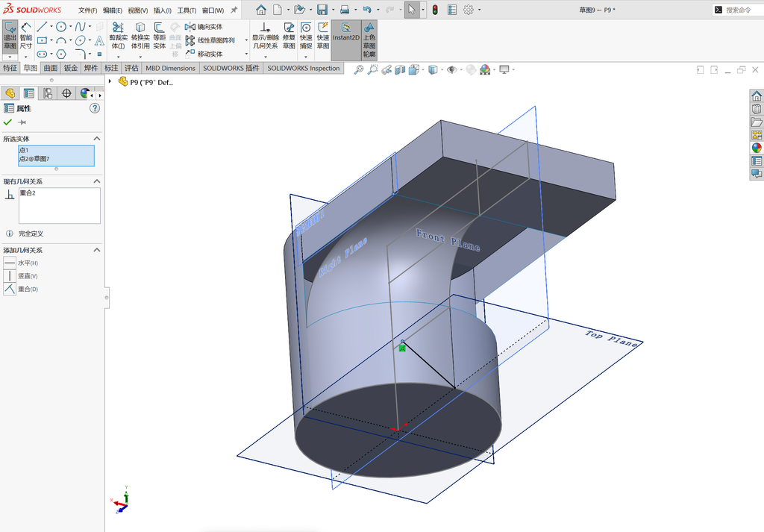Collapse the 现有几何关系 section

pyautogui.click(x=96, y=181)
